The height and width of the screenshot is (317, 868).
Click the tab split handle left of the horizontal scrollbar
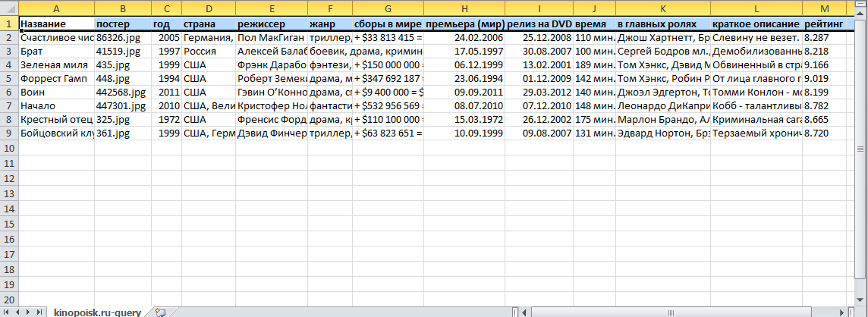coord(515,312)
